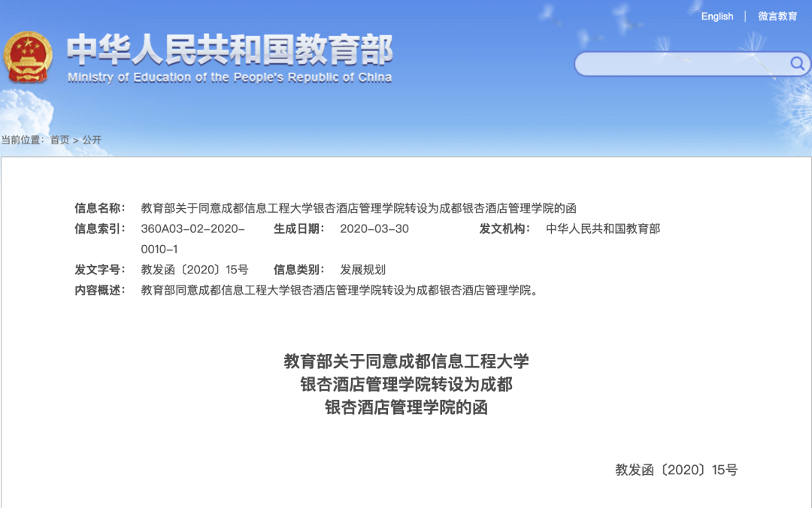This screenshot has height=508, width=812.
Task: Open the 公开 breadcrumb link
Action: pyautogui.click(x=92, y=140)
